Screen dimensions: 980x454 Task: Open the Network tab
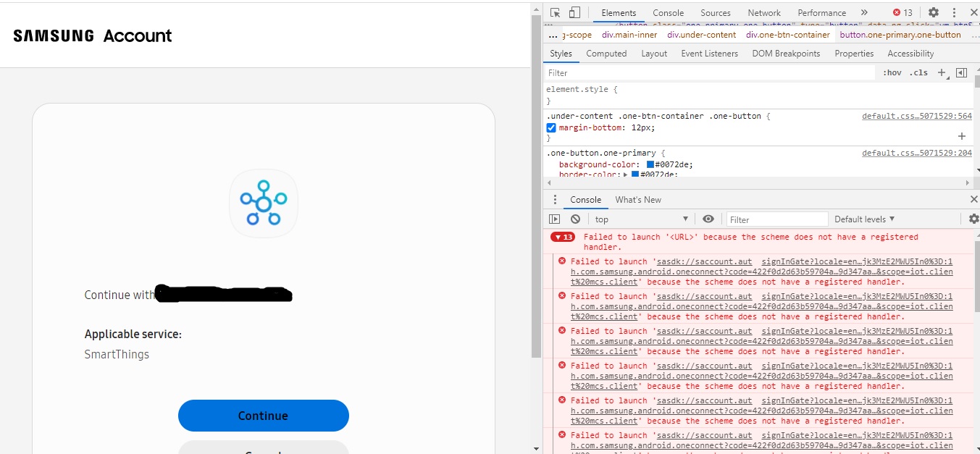click(x=764, y=12)
